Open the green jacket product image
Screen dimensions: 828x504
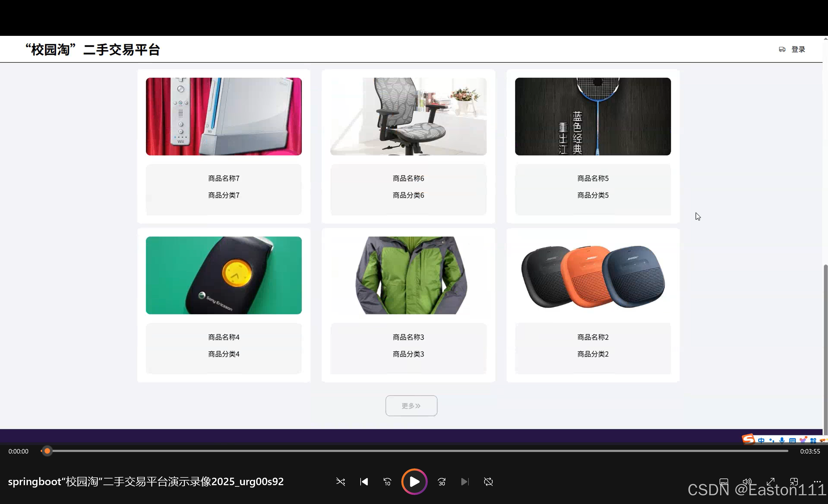(408, 275)
